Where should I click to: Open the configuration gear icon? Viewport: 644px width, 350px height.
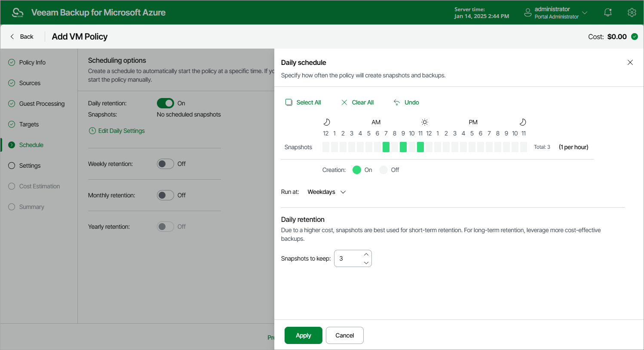pos(632,12)
